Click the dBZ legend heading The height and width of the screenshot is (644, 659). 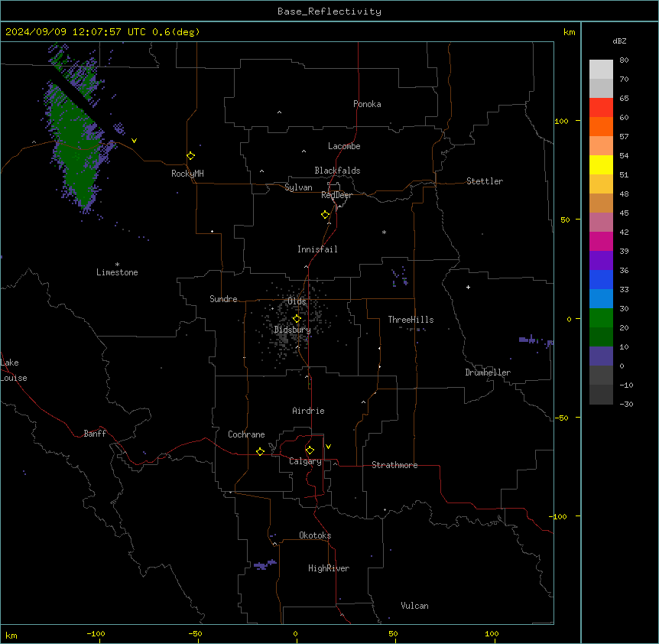(x=619, y=41)
